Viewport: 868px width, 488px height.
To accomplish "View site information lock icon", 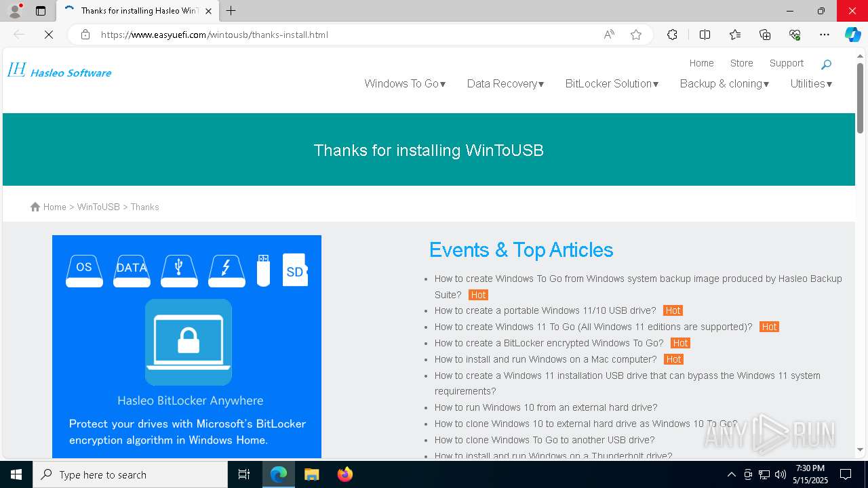I will coord(85,35).
